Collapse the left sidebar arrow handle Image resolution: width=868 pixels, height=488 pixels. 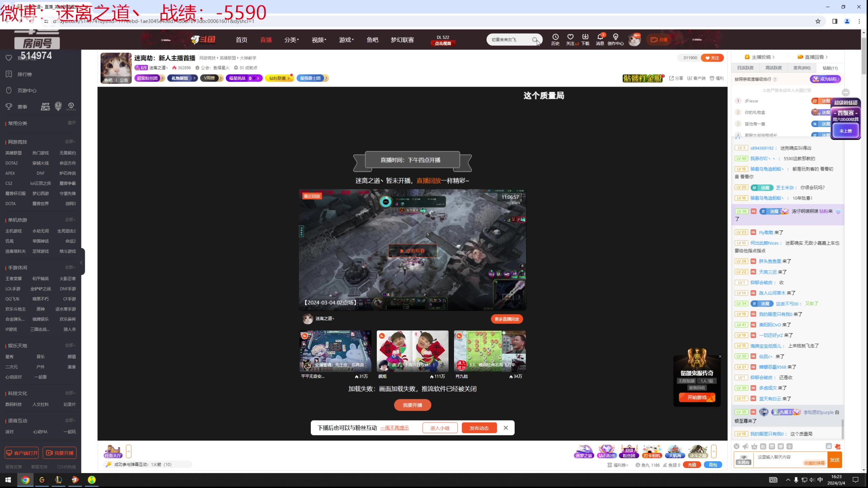[x=81, y=263]
